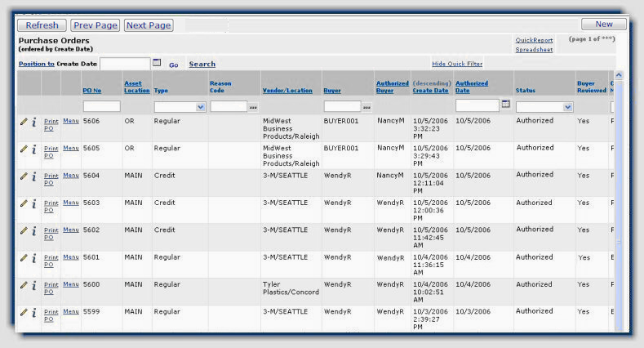Open calendar picker next to Position to field
The width and height of the screenshot is (644, 348).
[157, 63]
